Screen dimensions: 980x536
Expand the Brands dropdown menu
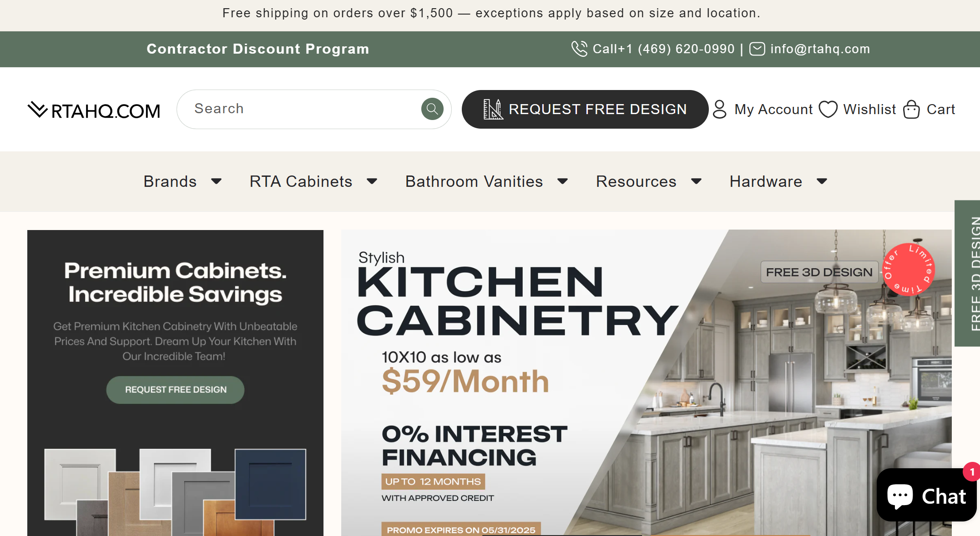pos(183,181)
